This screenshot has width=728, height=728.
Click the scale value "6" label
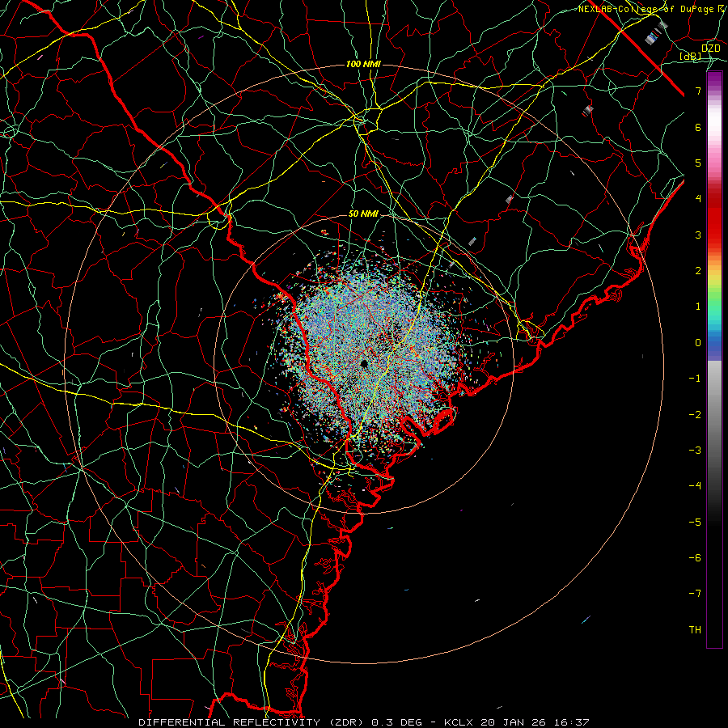698,127
